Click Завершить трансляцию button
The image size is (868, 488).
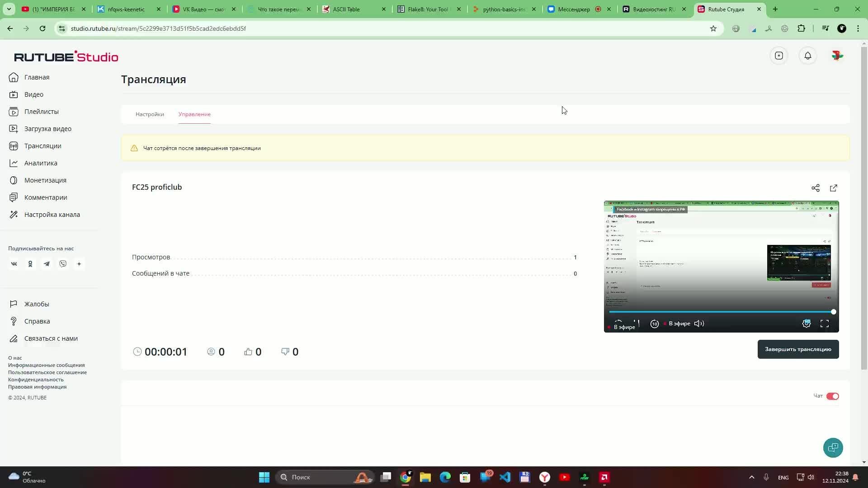click(x=798, y=349)
